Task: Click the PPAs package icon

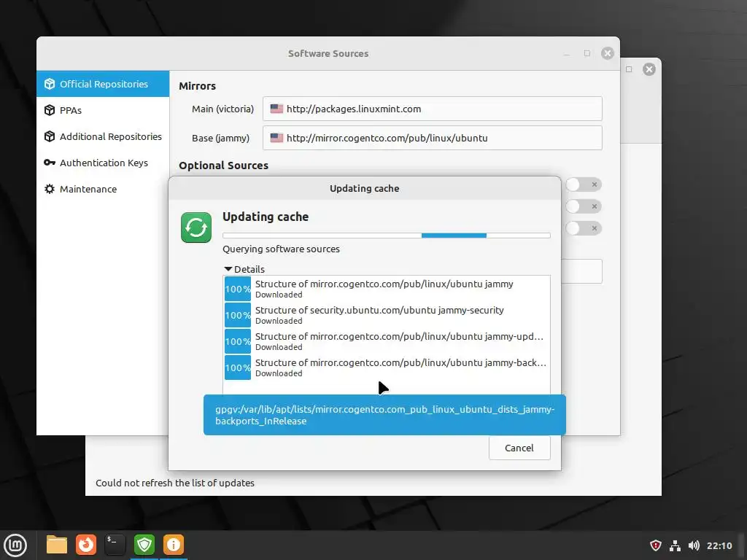Action: tap(50, 110)
